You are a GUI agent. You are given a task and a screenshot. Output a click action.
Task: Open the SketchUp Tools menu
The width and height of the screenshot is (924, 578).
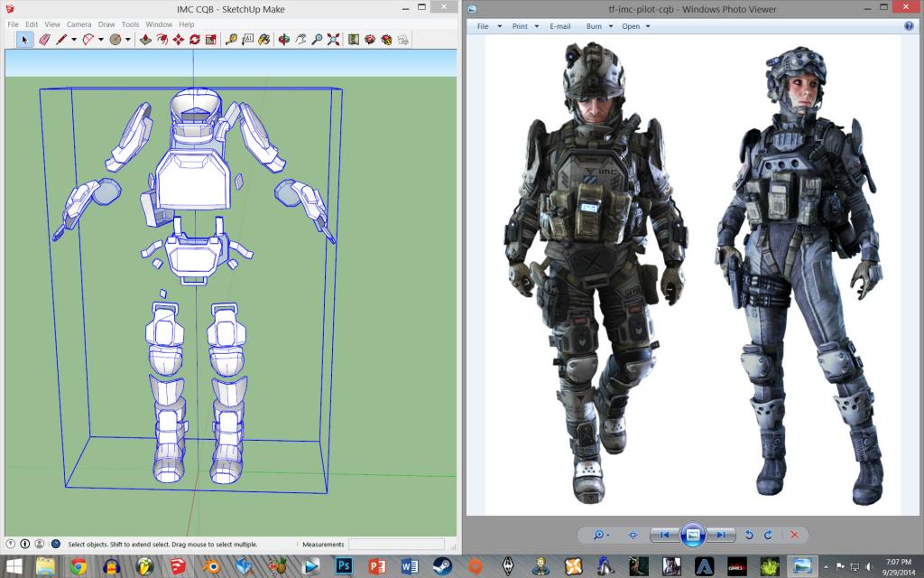coord(130,24)
